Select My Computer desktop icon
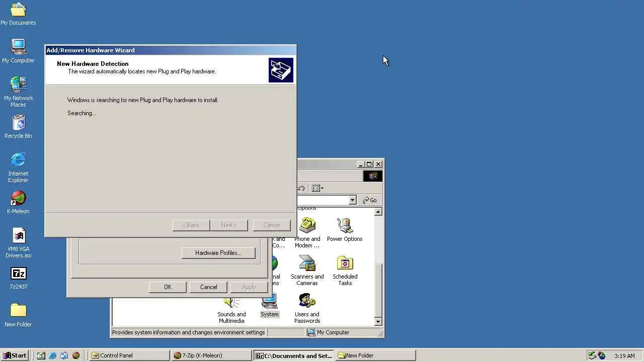This screenshot has width=644, height=362. tap(18, 51)
